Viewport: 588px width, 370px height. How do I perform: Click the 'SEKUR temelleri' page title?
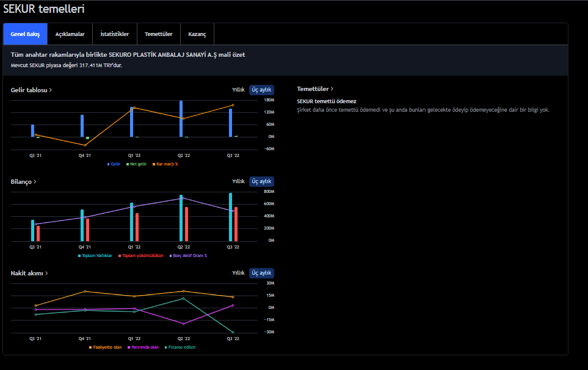click(44, 9)
